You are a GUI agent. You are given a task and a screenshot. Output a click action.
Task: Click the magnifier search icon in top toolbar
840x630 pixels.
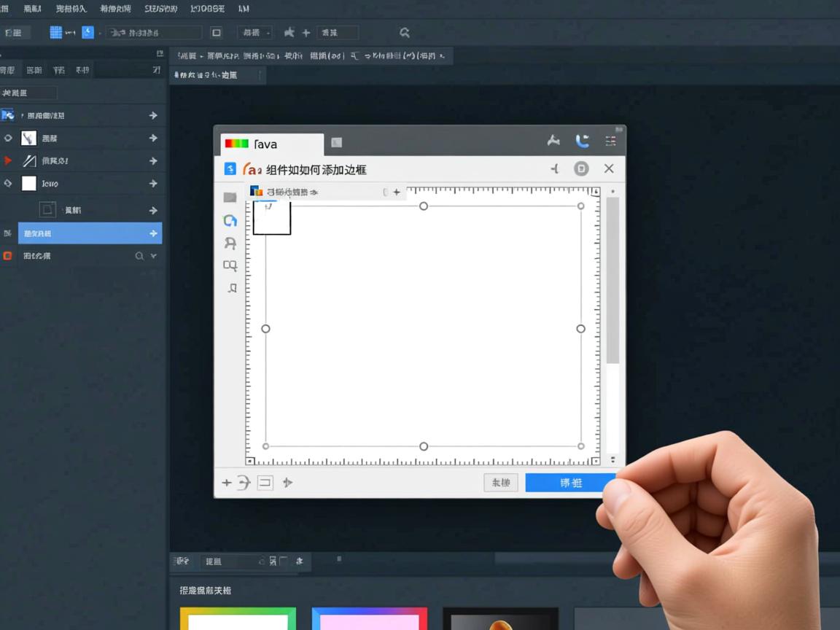(405, 32)
